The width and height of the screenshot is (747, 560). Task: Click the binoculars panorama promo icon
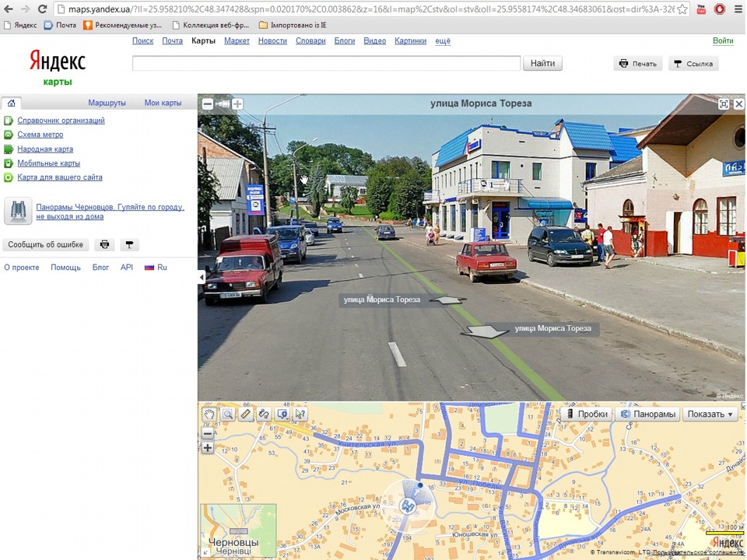click(18, 211)
